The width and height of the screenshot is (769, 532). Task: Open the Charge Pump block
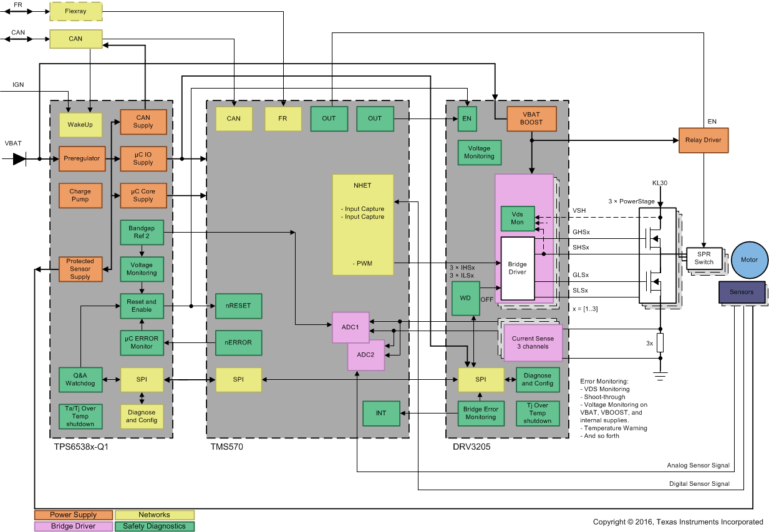click(x=80, y=195)
